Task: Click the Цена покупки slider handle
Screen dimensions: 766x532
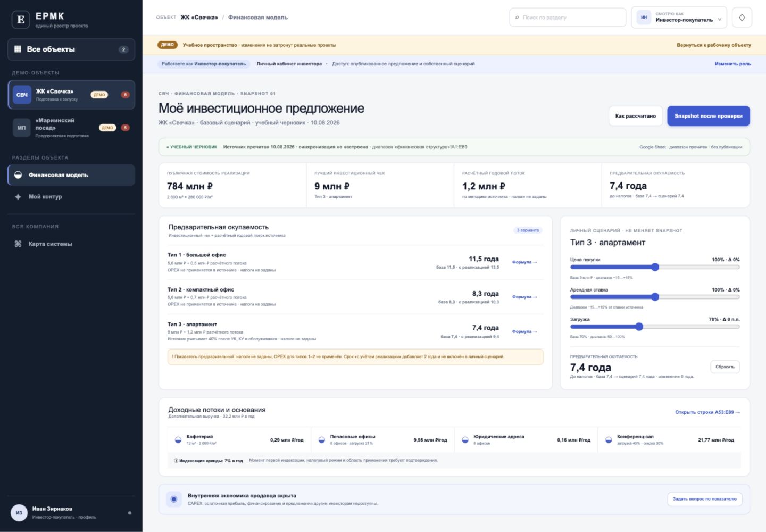Action: coord(655,267)
